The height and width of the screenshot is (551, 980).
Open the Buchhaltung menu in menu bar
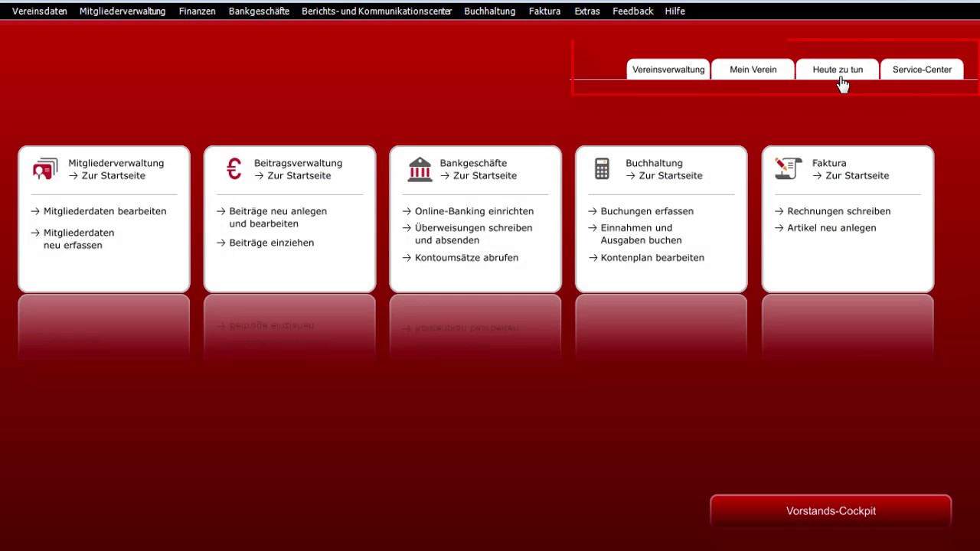(x=490, y=11)
